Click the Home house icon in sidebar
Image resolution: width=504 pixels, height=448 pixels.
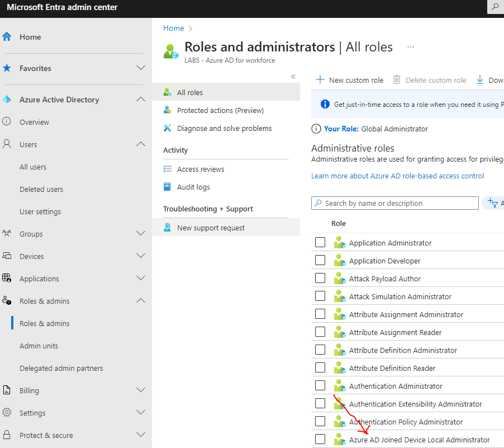tap(7, 37)
